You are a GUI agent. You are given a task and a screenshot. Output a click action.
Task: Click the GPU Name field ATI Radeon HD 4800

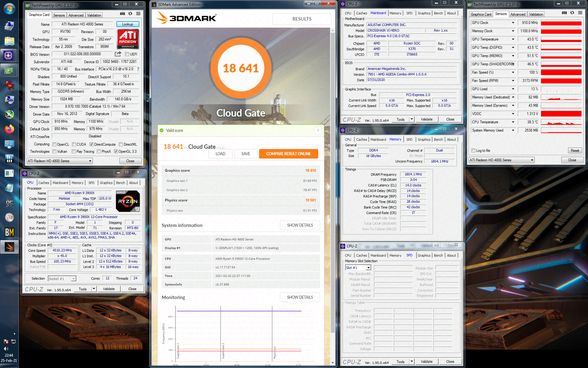click(x=82, y=24)
